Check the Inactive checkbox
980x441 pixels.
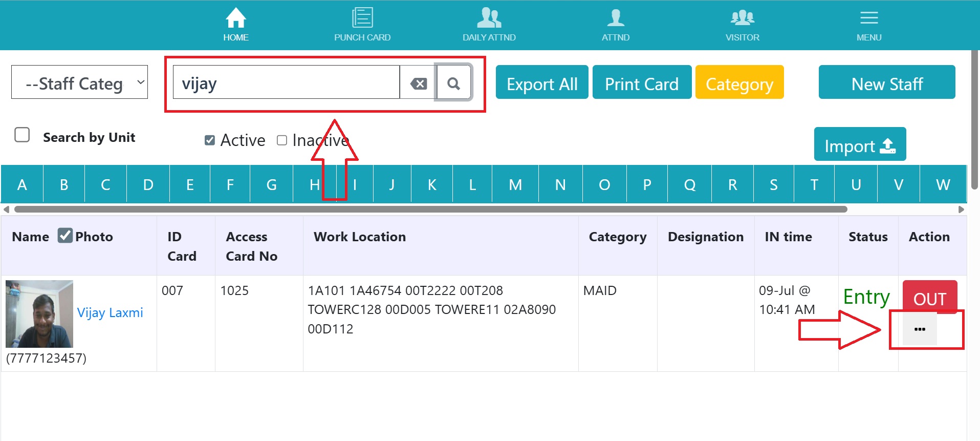click(281, 140)
